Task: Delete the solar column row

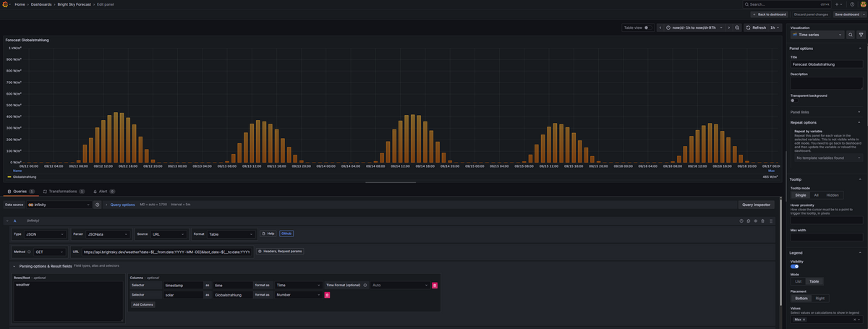Action: point(327,295)
